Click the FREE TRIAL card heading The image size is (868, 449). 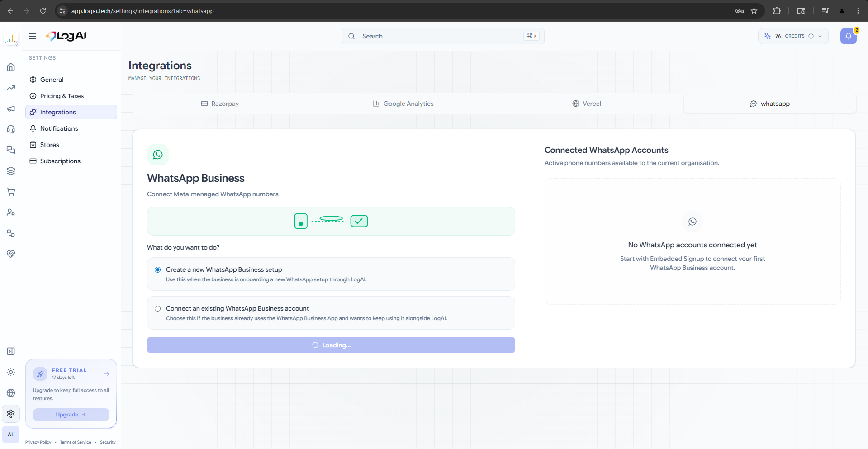(x=69, y=370)
